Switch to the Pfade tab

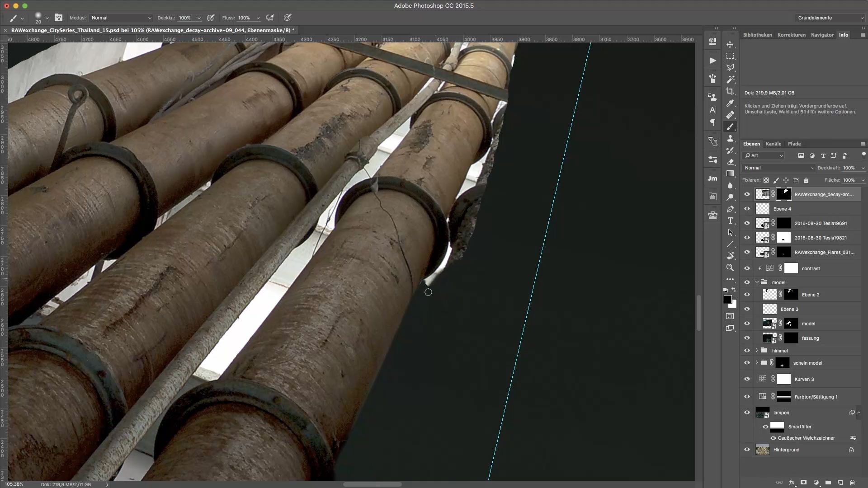(x=794, y=144)
